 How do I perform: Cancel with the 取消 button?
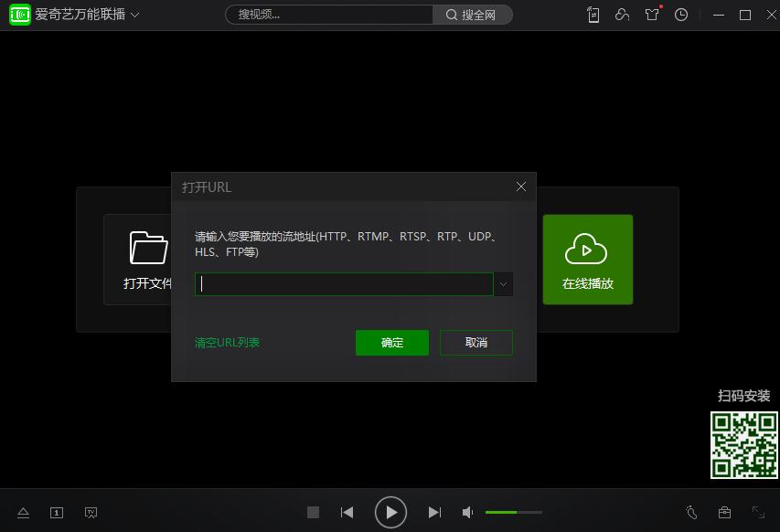tap(476, 343)
